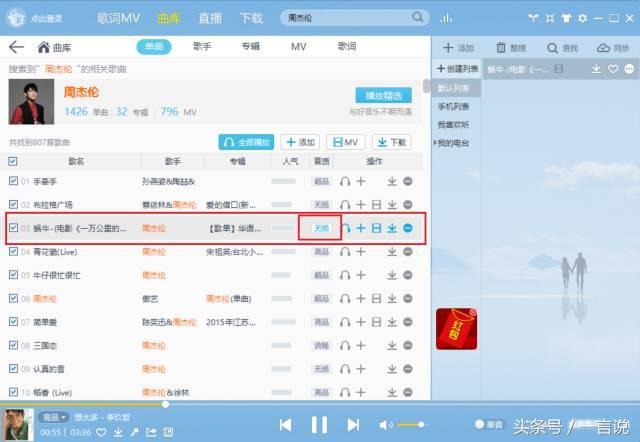Viewport: 640px width, 442px height.
Task: Download the now-playing song in the player bar
Action: pyautogui.click(x=118, y=432)
